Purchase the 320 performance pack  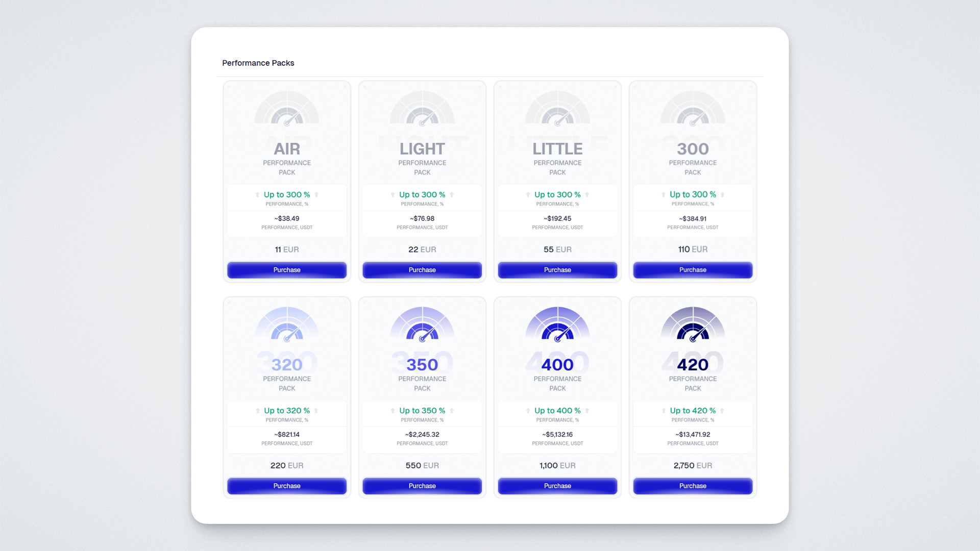tap(287, 486)
